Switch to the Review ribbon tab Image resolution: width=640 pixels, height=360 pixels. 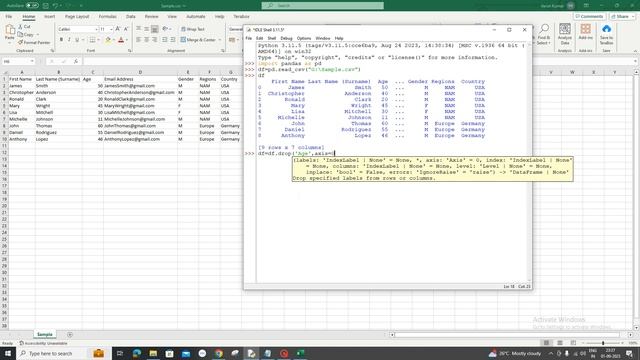151,16
